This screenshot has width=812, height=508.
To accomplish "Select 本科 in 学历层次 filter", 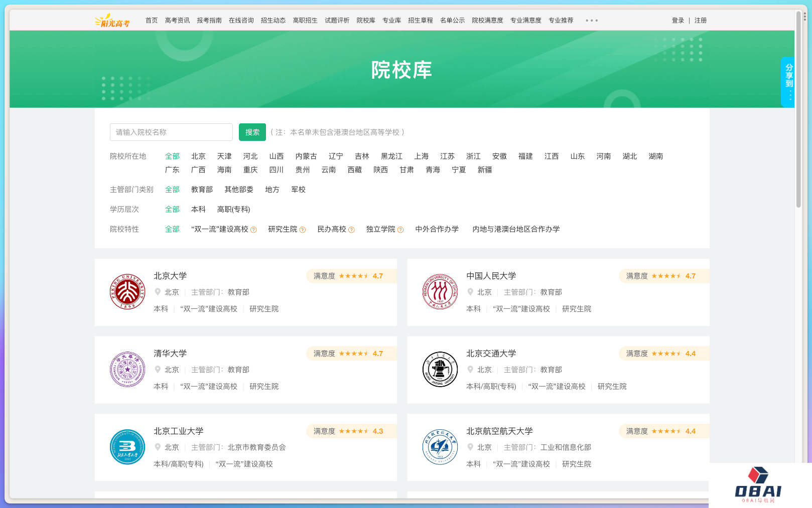I will [198, 210].
